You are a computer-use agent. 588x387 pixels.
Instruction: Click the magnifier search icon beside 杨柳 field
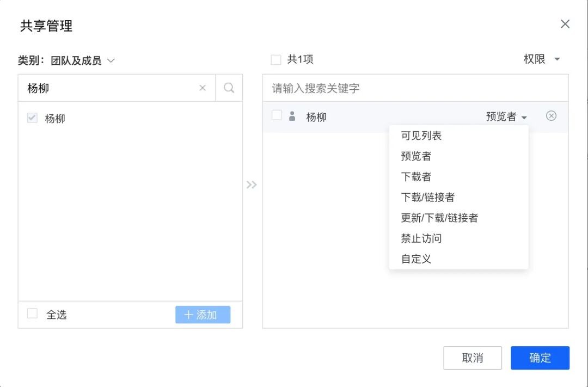pos(228,88)
